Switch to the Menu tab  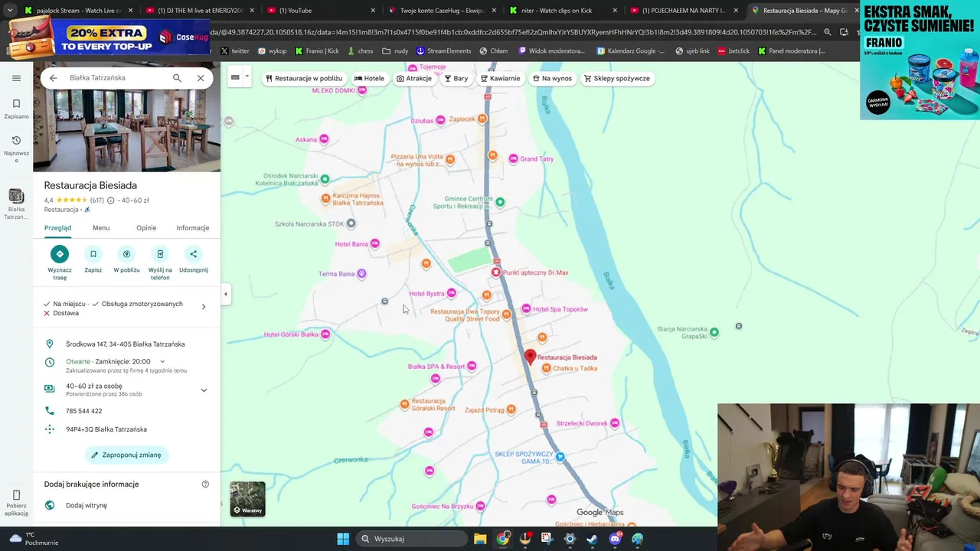coord(101,228)
